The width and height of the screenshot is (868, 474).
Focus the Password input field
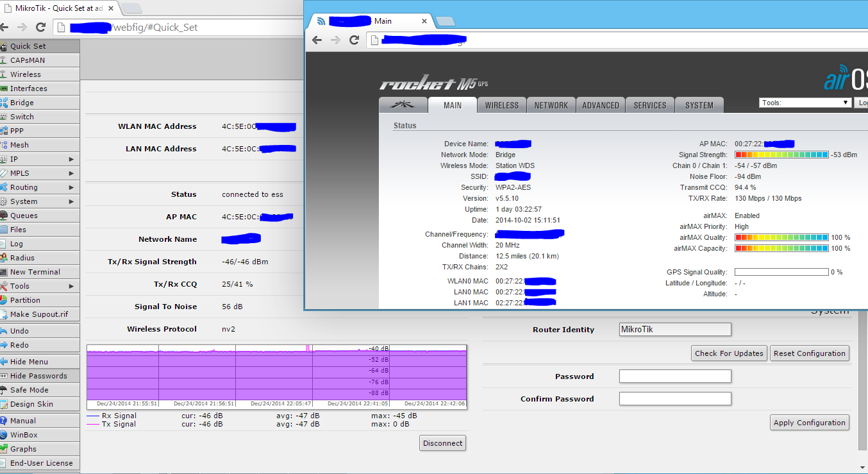[675, 376]
